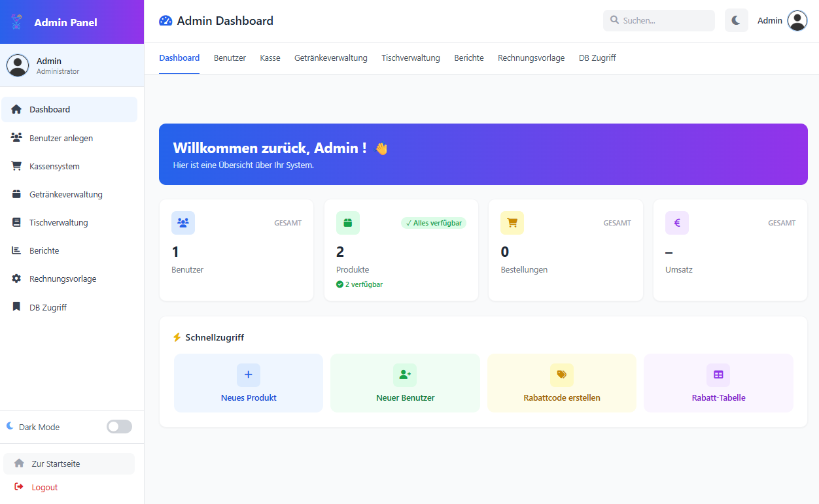Click the Tischverwaltung book icon in sidebar
The width and height of the screenshot is (819, 504).
pos(16,222)
